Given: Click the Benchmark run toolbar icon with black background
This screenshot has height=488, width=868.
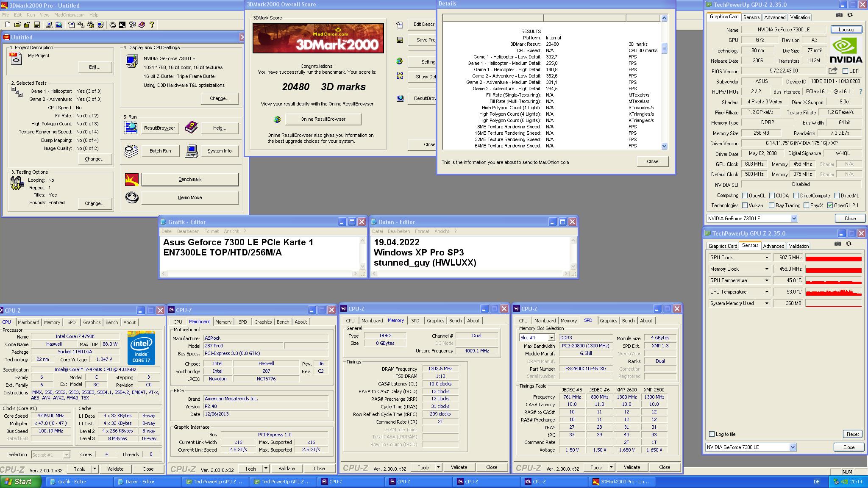Looking at the screenshot, I should (x=122, y=25).
